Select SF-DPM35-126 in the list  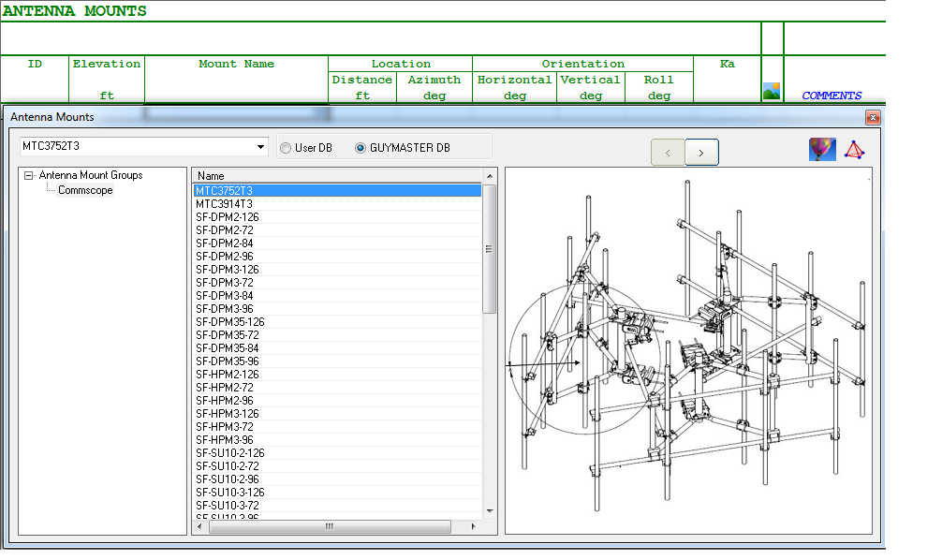click(337, 322)
